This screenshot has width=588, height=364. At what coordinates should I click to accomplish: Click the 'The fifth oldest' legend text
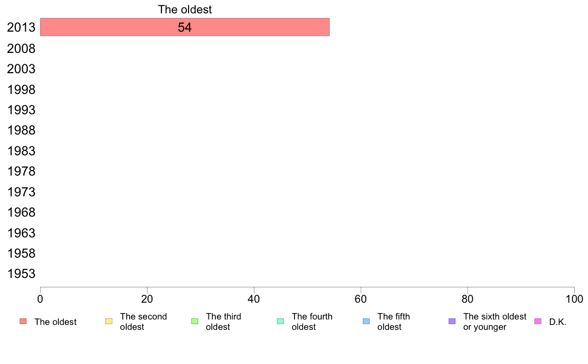click(x=393, y=321)
